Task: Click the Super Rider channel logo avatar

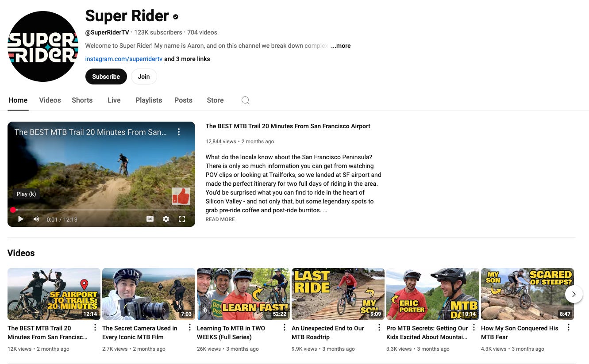Action: [43, 46]
